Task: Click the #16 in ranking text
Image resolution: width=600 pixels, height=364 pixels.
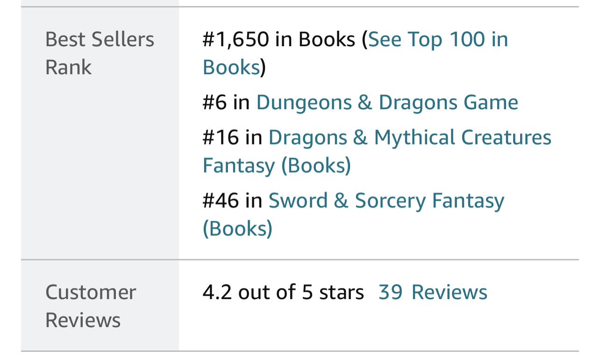Action: pyautogui.click(x=232, y=137)
